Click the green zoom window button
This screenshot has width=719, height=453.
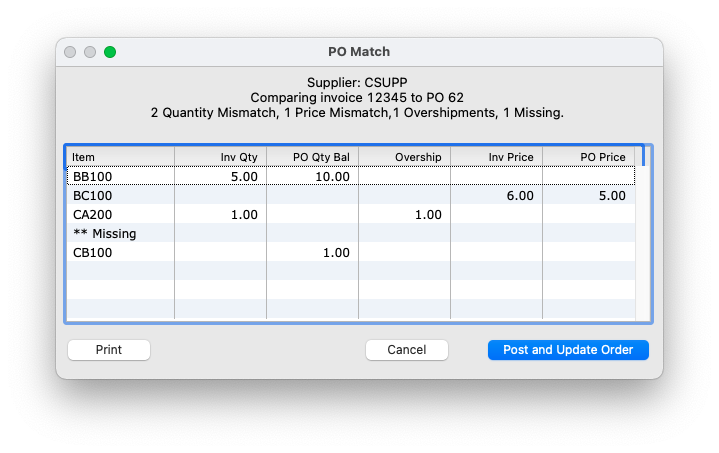pyautogui.click(x=110, y=52)
